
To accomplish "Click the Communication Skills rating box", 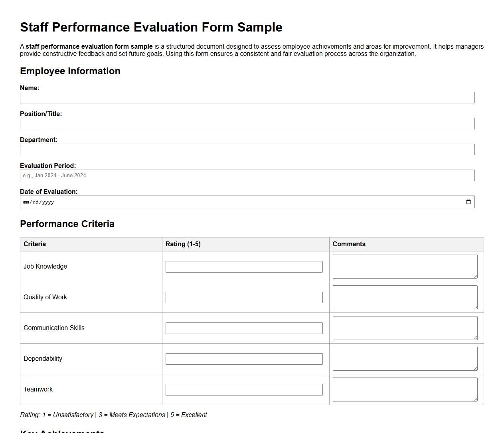I will click(x=244, y=328).
